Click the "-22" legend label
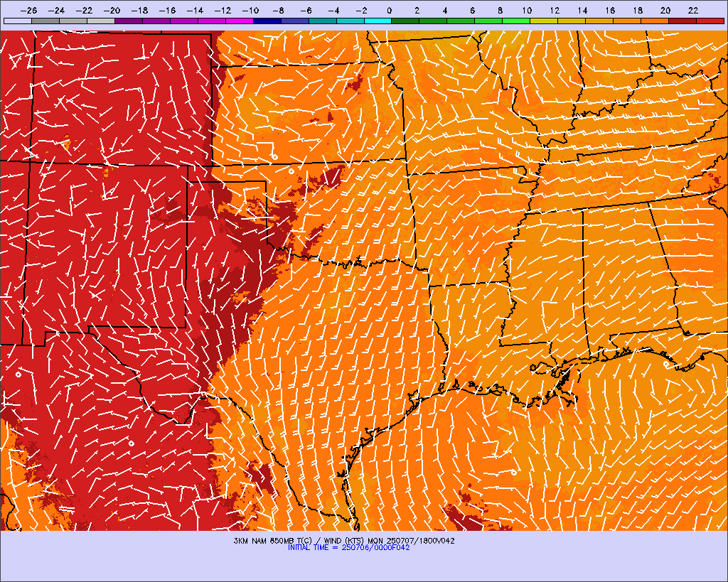 pyautogui.click(x=84, y=10)
